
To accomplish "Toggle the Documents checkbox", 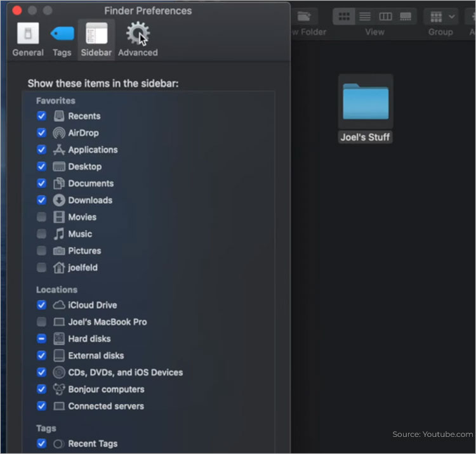I will coord(42,183).
